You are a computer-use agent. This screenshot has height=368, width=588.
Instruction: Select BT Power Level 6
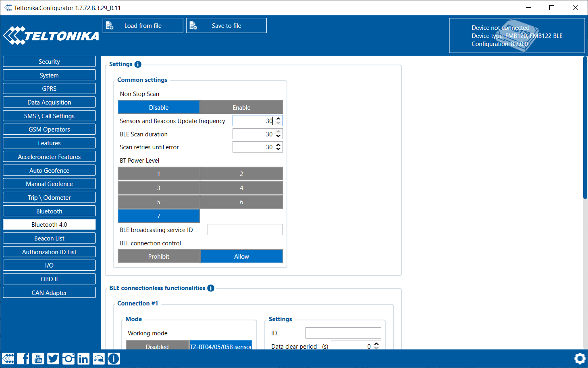tap(241, 202)
